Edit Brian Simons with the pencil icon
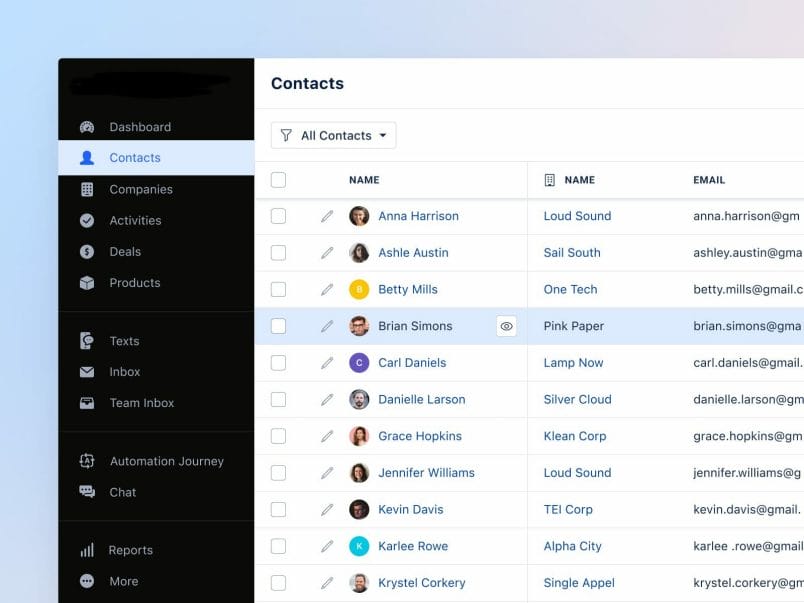 (327, 326)
